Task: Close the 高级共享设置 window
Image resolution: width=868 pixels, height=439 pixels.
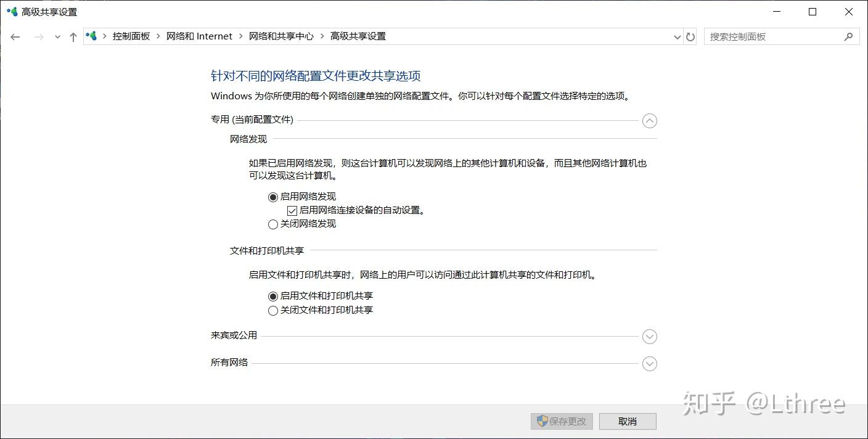Action: (x=849, y=12)
